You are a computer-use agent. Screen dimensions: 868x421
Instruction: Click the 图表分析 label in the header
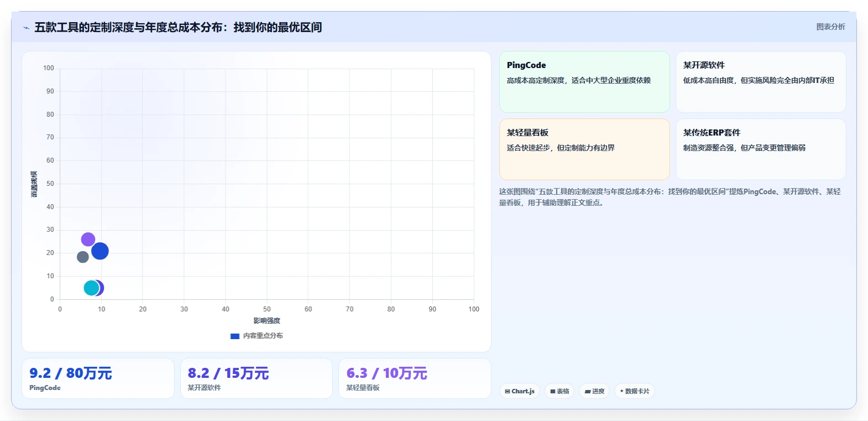(x=830, y=27)
